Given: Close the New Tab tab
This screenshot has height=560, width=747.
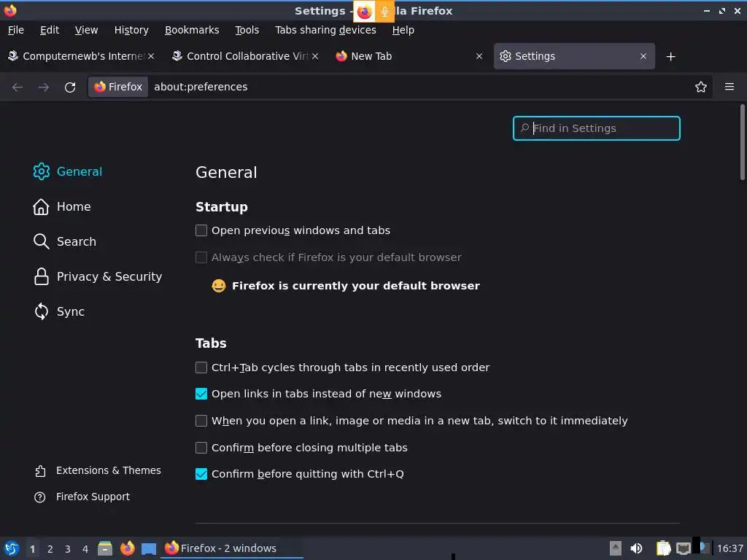Looking at the screenshot, I should [479, 56].
